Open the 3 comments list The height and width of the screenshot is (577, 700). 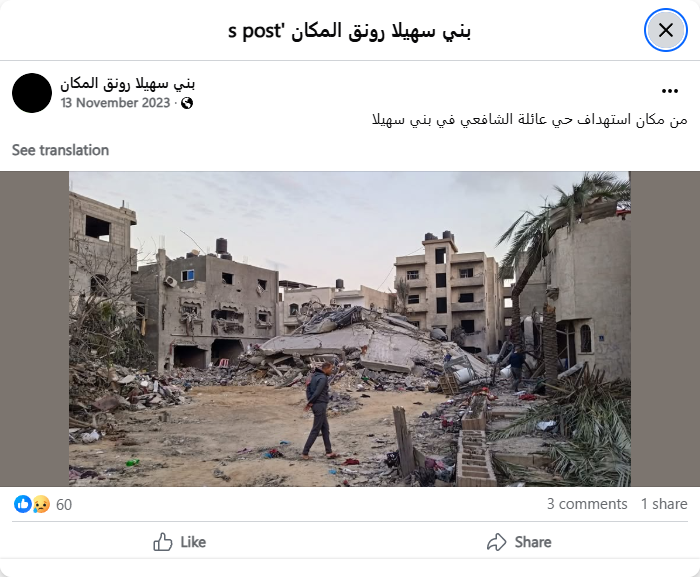tap(587, 504)
